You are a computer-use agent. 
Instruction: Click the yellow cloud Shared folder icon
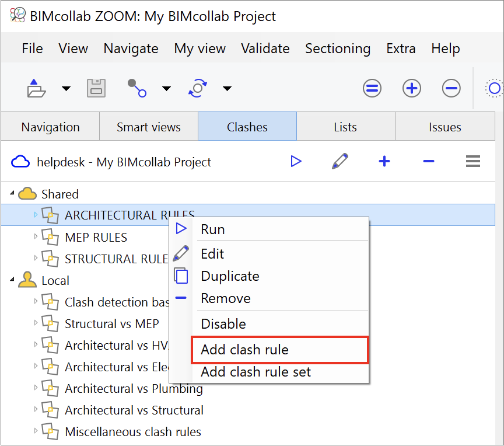pos(27,194)
